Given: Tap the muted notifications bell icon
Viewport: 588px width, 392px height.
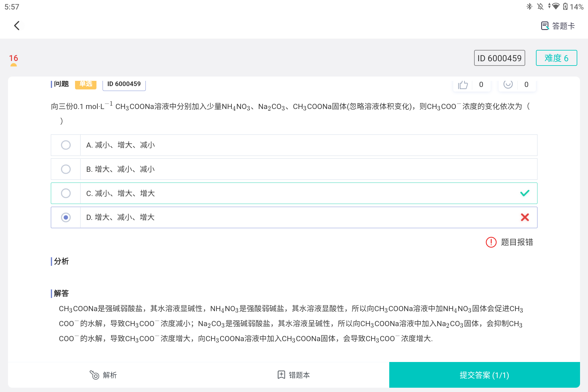Looking at the screenshot, I should pyautogui.click(x=540, y=6).
